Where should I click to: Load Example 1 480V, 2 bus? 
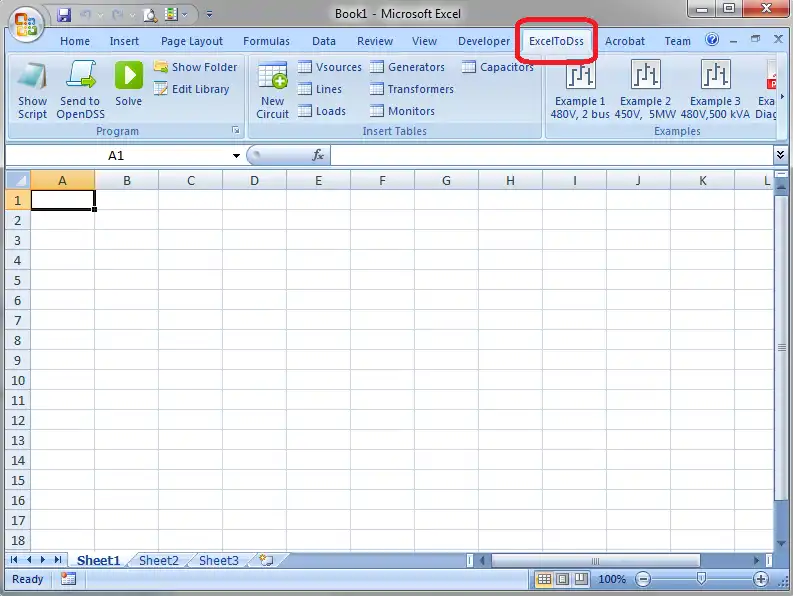point(580,90)
